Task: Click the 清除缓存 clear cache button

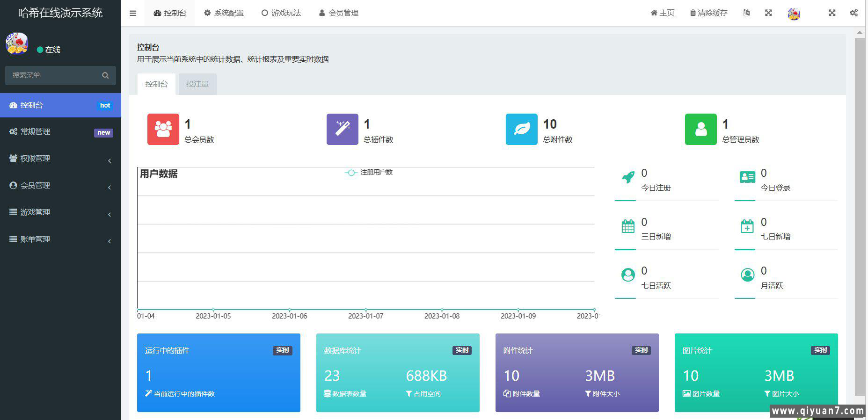Action: pyautogui.click(x=708, y=13)
